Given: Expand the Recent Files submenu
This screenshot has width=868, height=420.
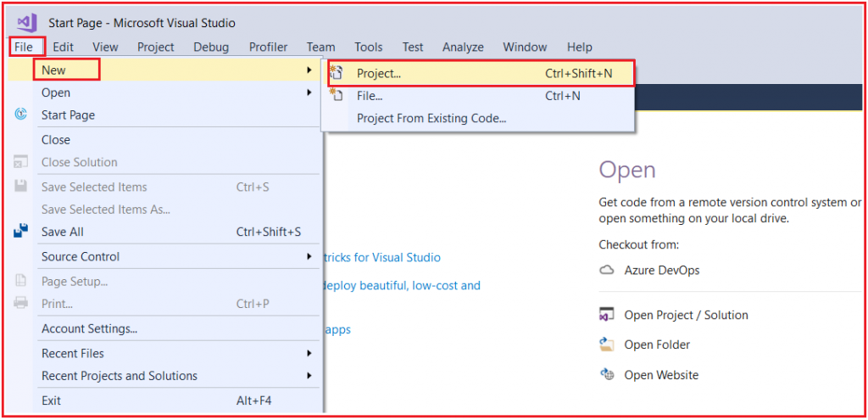Looking at the screenshot, I should tap(309, 353).
